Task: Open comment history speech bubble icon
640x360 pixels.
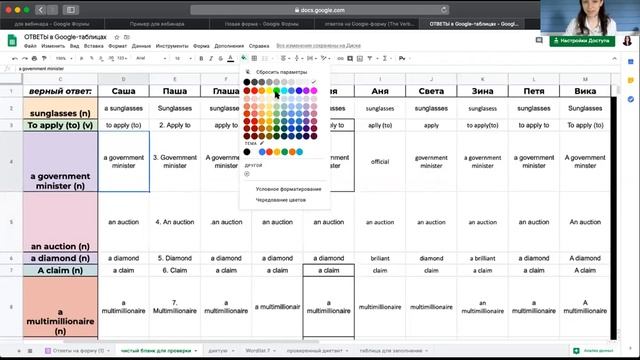Action: [x=539, y=40]
